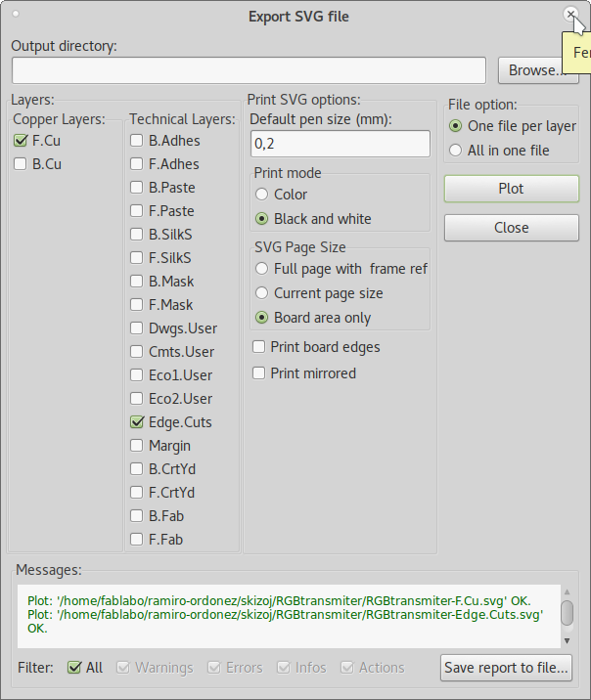Check the Eco2.User layer
The width and height of the screenshot is (591, 700).
136,398
